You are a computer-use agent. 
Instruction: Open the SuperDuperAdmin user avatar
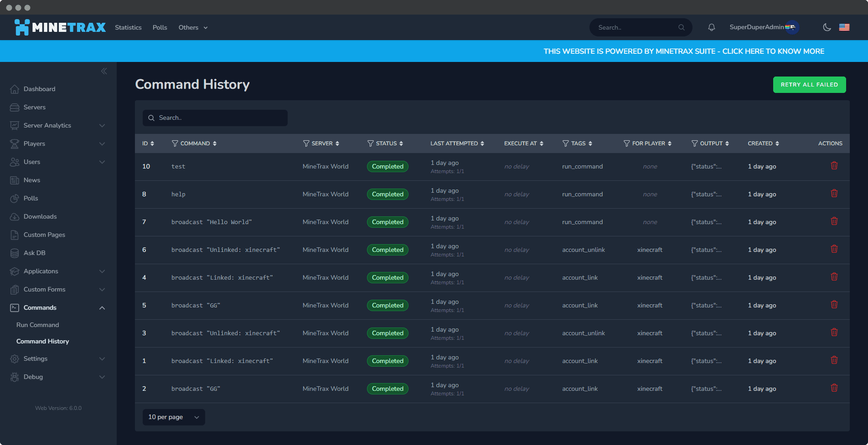coord(792,27)
